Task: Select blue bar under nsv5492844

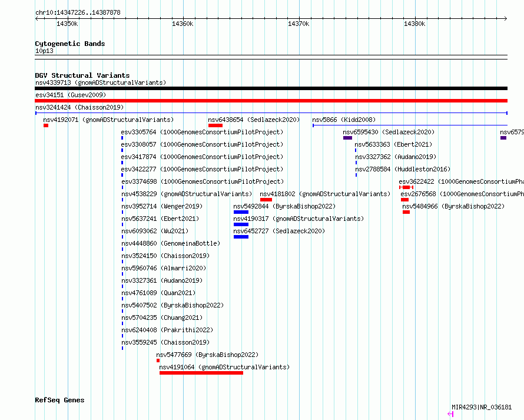Action: point(241,212)
